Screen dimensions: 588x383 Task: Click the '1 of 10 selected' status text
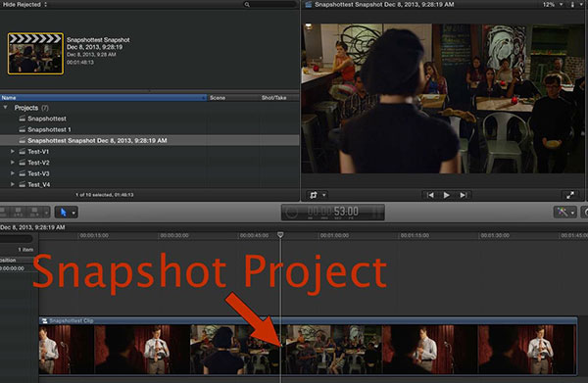[x=104, y=195]
